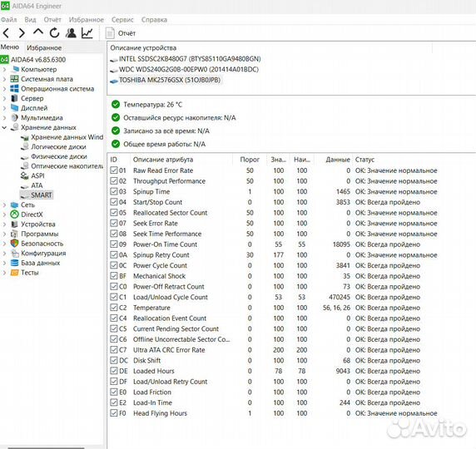Select the База данных database icon

[x=14, y=263]
